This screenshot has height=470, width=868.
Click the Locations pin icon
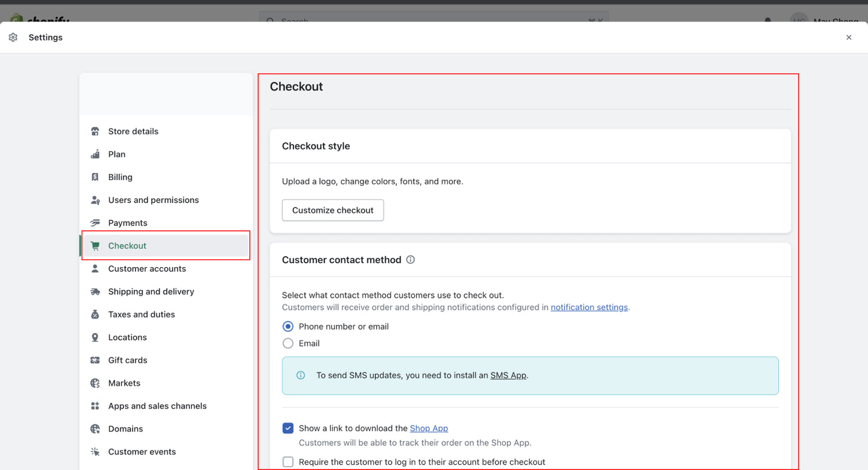click(x=95, y=338)
